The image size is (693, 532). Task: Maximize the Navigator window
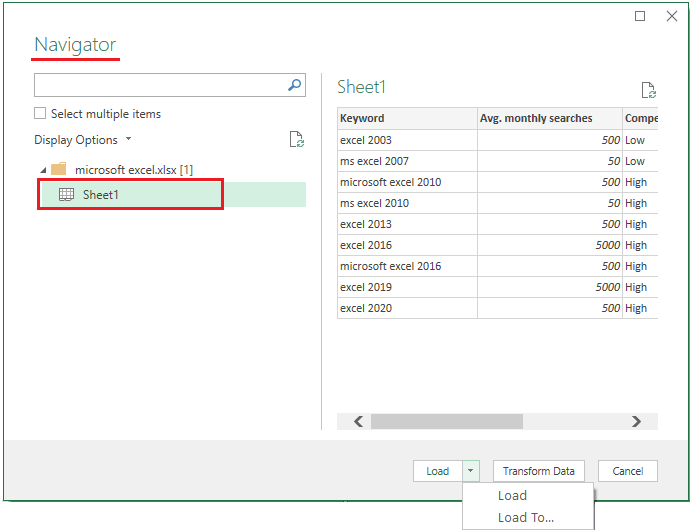[640, 16]
